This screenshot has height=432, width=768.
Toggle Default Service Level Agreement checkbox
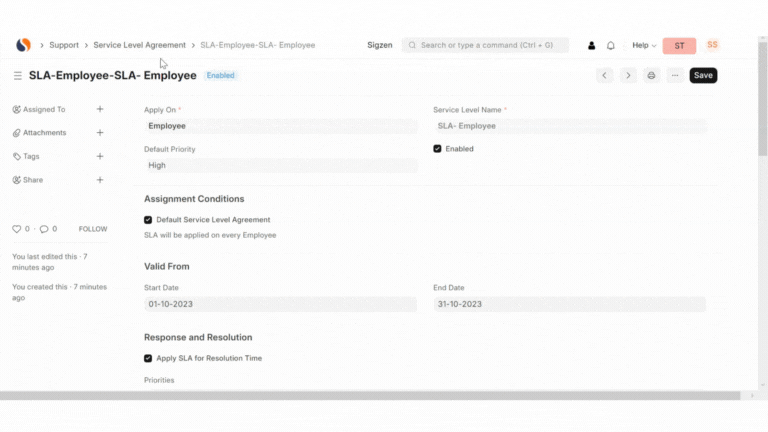(x=148, y=220)
